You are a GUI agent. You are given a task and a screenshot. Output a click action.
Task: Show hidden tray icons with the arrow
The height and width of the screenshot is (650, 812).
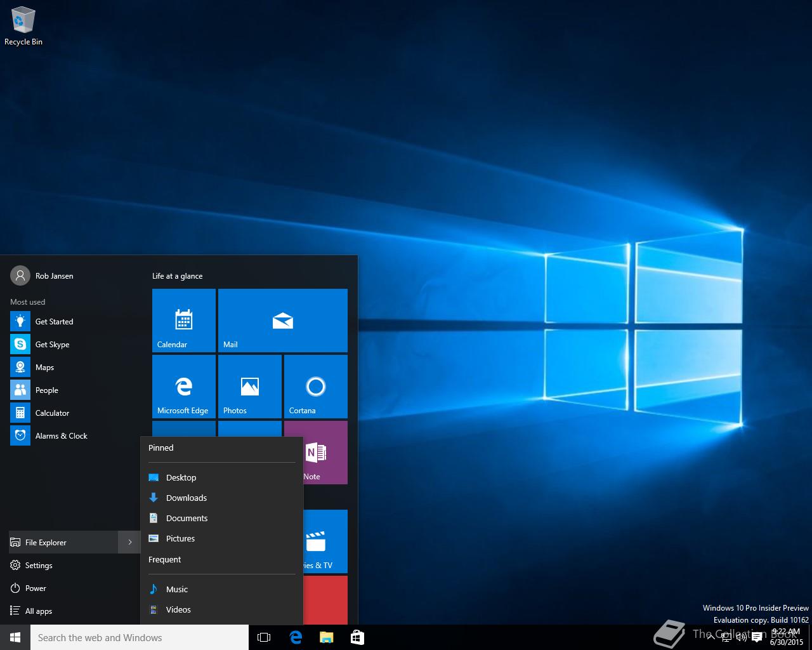pyautogui.click(x=711, y=637)
